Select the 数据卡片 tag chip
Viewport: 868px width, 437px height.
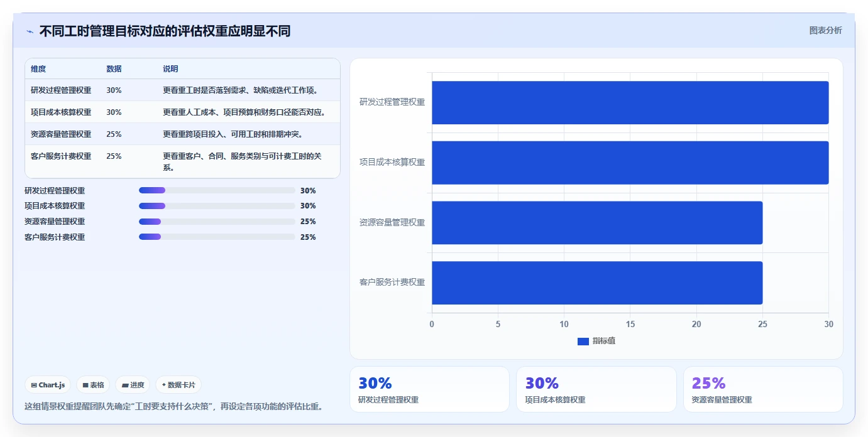pyautogui.click(x=179, y=385)
